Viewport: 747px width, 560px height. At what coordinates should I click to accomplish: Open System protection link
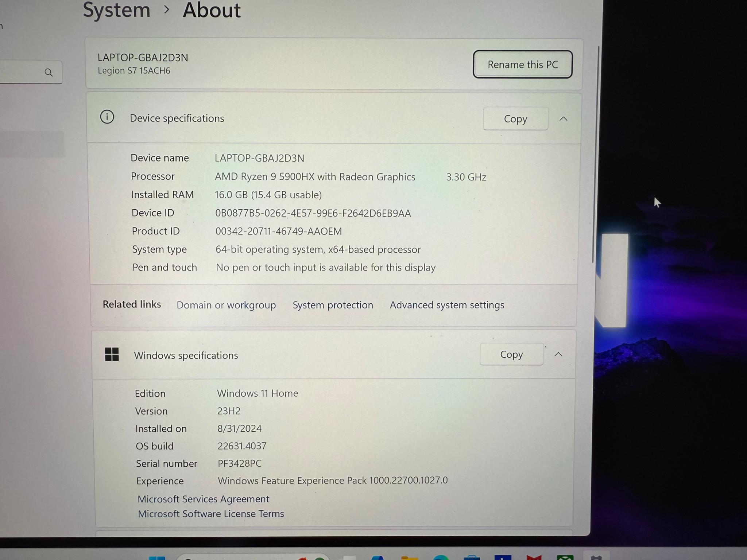coord(333,305)
